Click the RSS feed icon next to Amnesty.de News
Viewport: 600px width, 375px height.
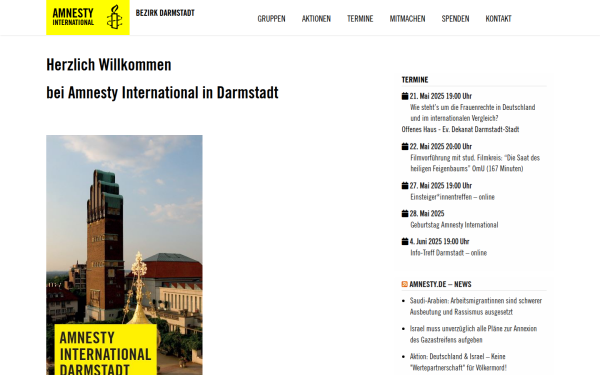404,284
